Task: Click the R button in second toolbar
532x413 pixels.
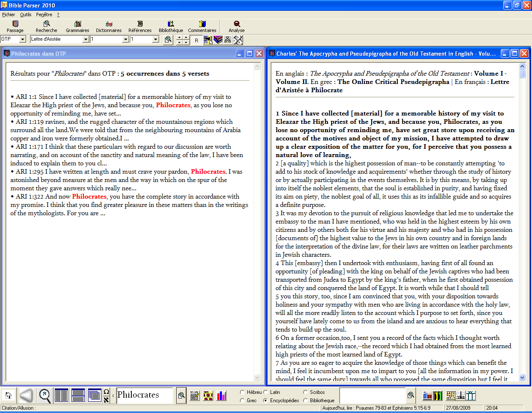Action: point(197,40)
